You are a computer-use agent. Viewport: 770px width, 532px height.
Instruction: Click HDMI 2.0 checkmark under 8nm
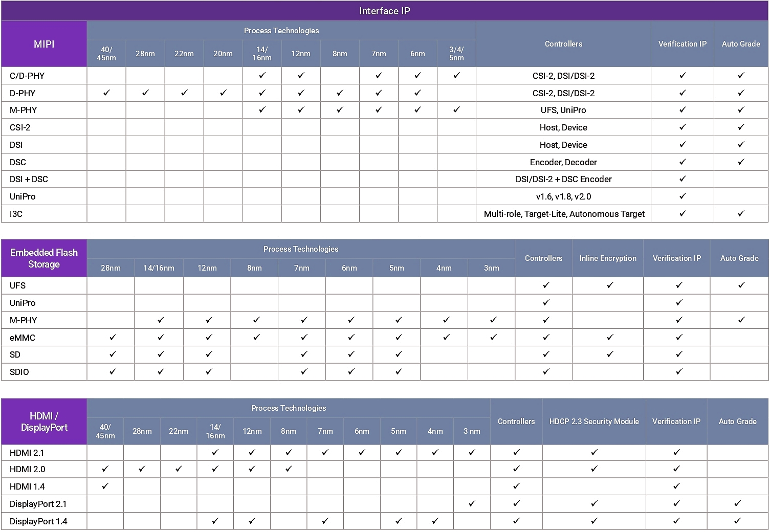[x=289, y=469]
